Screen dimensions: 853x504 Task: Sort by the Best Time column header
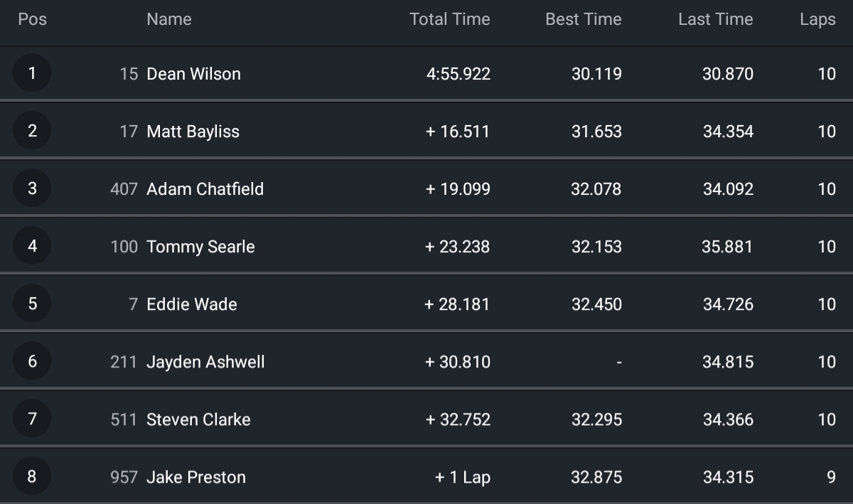pyautogui.click(x=583, y=19)
